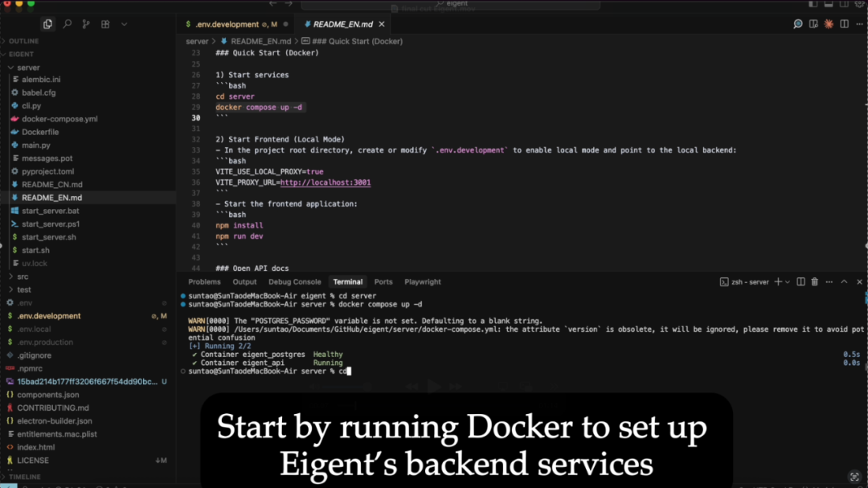Open electron-builder.json file
The width and height of the screenshot is (868, 488).
point(55,421)
